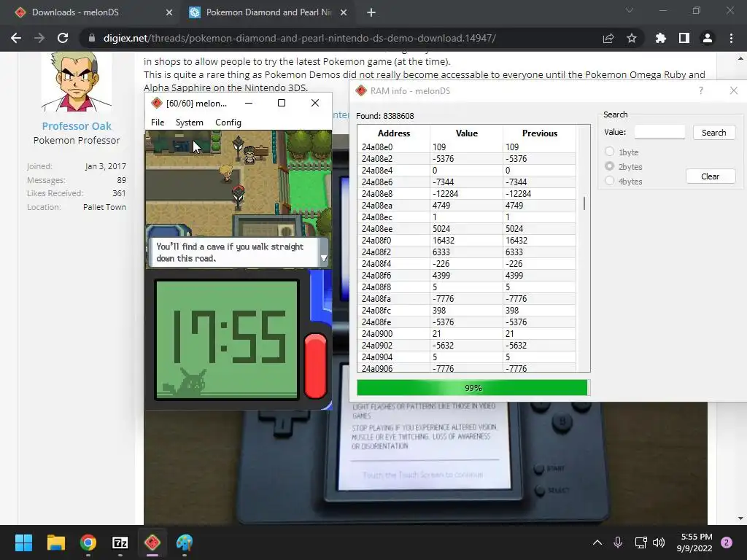Click the Address column header
747x560 pixels.
point(393,133)
